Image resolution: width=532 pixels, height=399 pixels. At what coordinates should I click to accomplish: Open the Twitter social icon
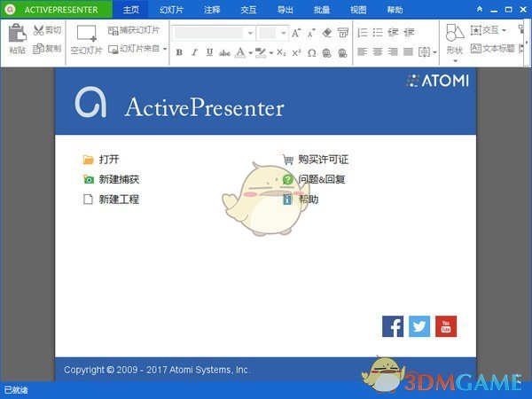(419, 326)
